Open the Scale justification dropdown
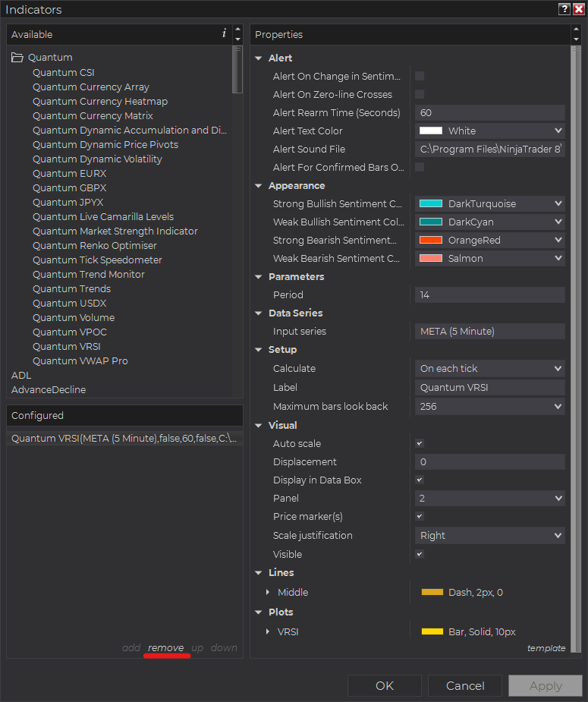The height and width of the screenshot is (702, 588). pos(490,536)
